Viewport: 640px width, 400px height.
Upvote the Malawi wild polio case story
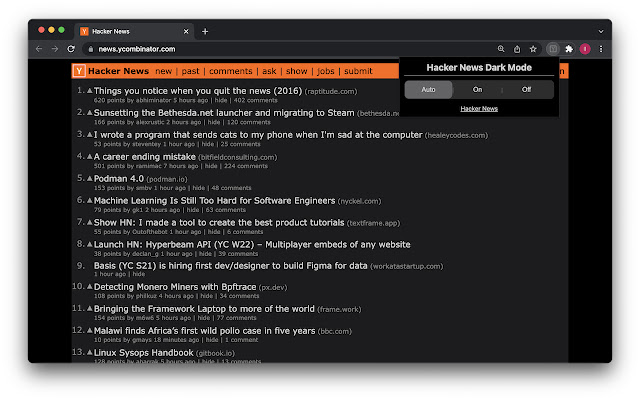[x=89, y=331]
